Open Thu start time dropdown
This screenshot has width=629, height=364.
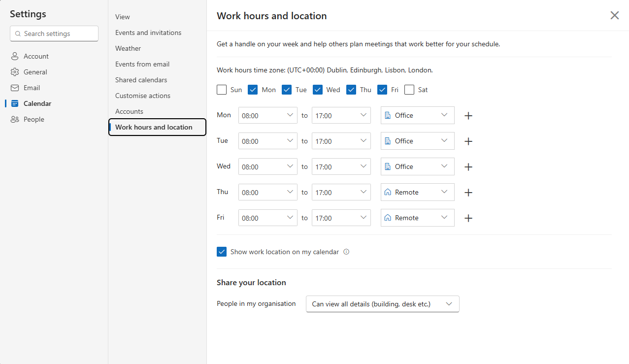click(x=268, y=192)
